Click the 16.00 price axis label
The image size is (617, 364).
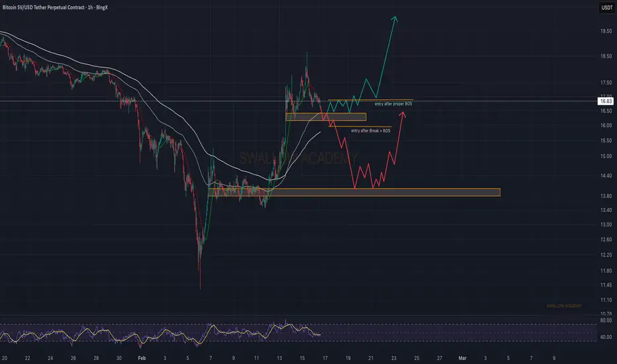click(x=606, y=126)
